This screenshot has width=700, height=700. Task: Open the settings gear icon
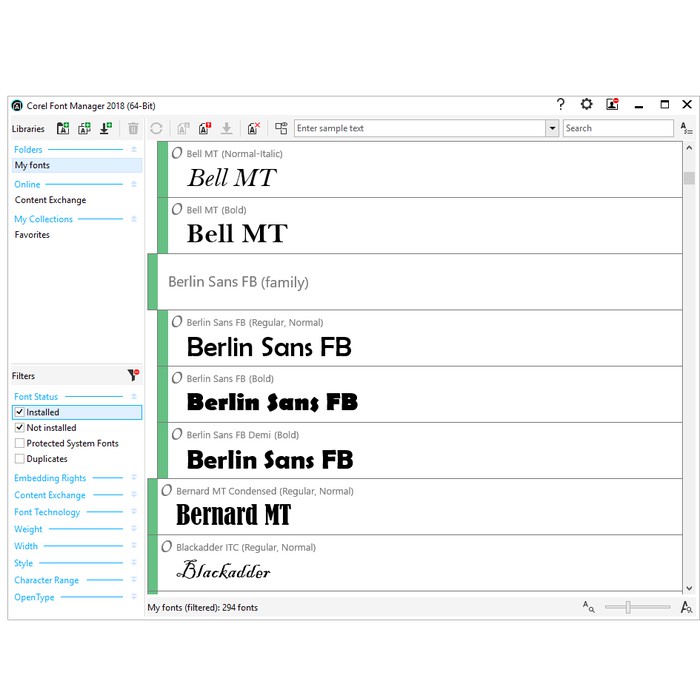(586, 105)
